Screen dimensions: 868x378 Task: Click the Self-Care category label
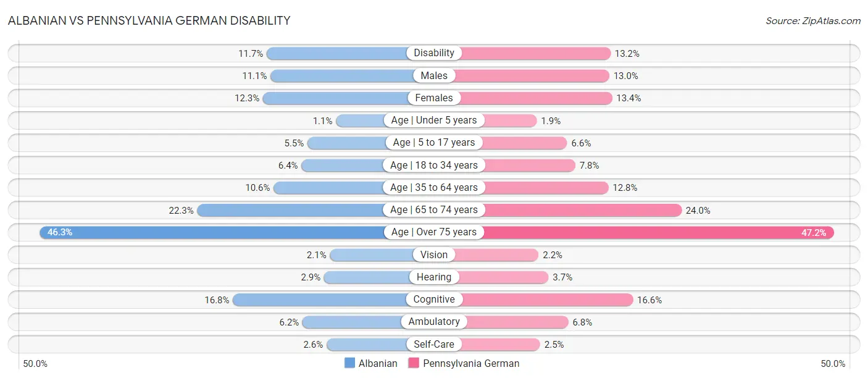point(434,344)
